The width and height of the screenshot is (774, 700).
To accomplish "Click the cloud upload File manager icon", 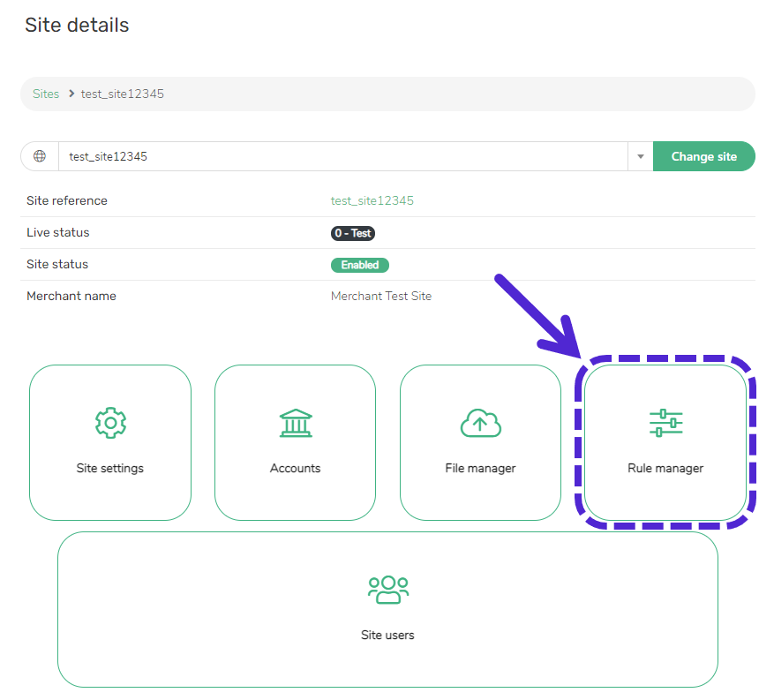I will pos(480,423).
